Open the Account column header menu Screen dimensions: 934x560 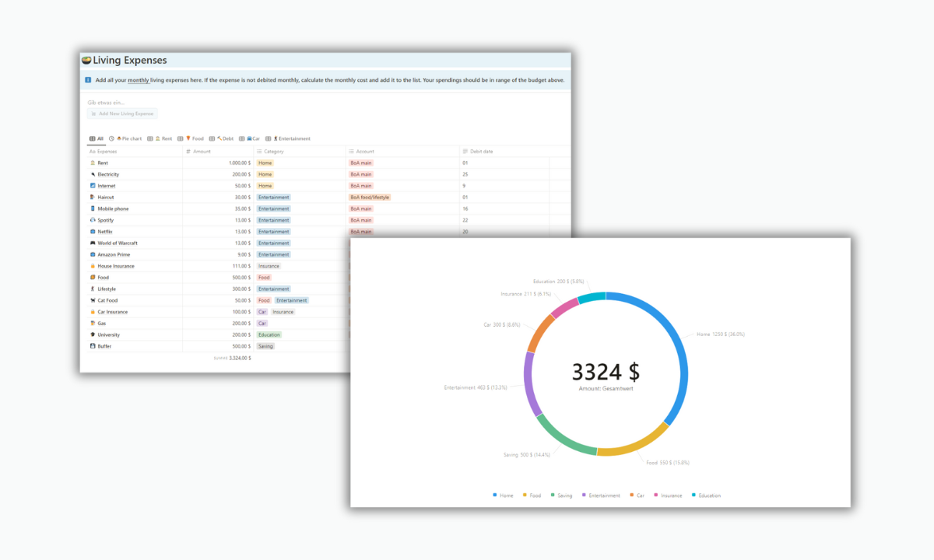point(365,151)
